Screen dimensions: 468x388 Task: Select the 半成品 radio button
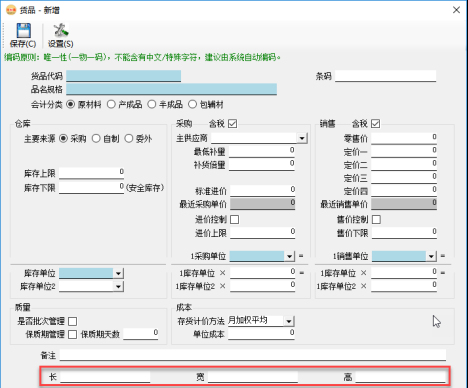pos(152,105)
